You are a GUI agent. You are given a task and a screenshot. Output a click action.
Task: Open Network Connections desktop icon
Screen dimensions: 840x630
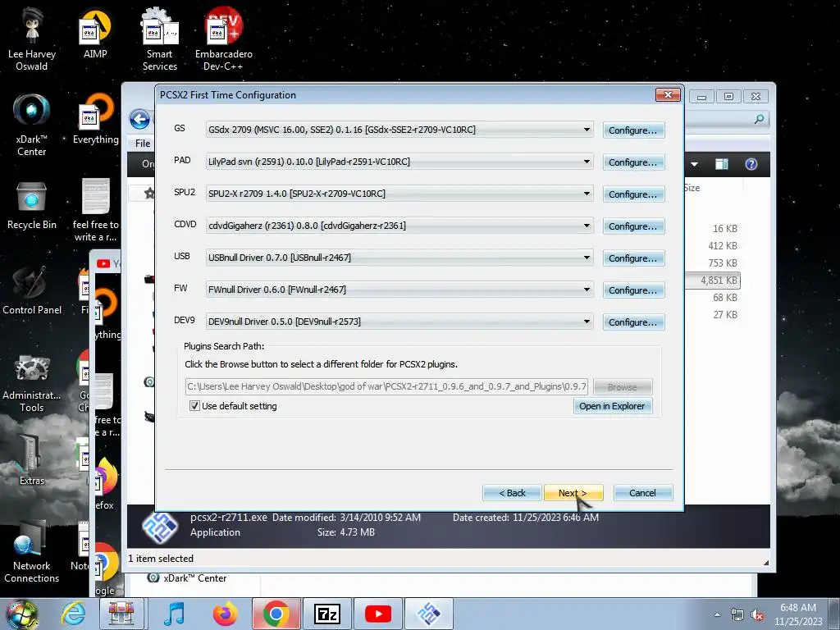click(32, 552)
